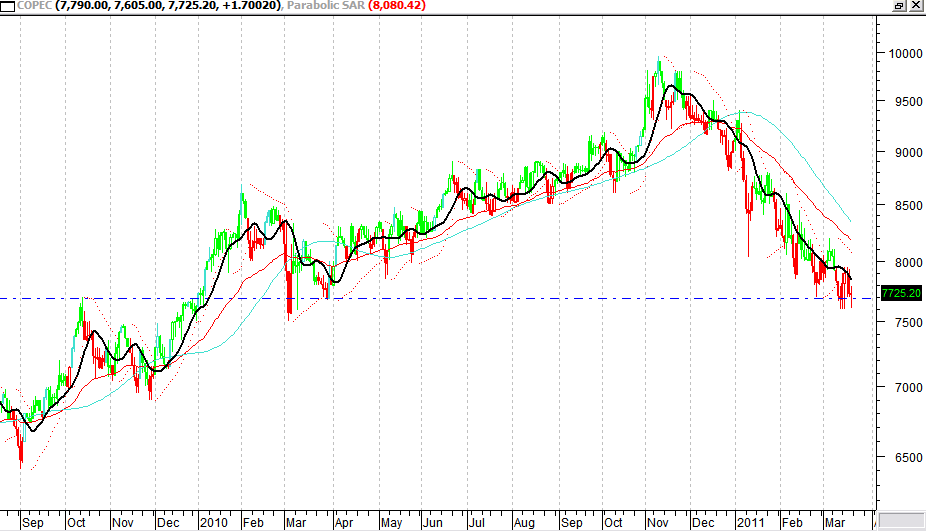This screenshot has width=926, height=531.
Task: Close the COPEC chart window
Action: click(917, 5)
